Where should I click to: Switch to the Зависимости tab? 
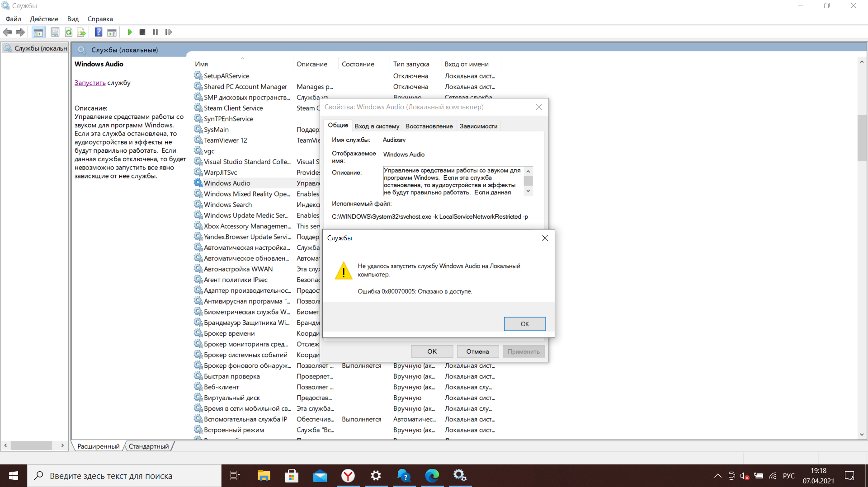pyautogui.click(x=478, y=126)
